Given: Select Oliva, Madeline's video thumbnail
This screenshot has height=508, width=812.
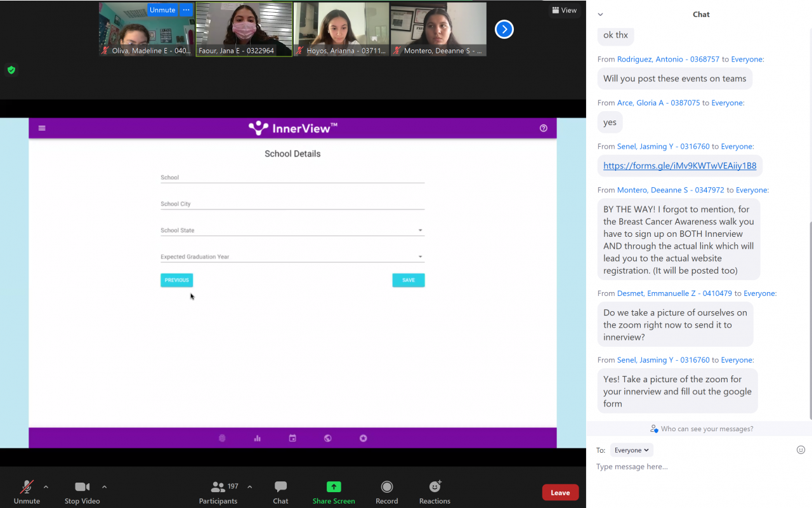Looking at the screenshot, I should click(147, 29).
